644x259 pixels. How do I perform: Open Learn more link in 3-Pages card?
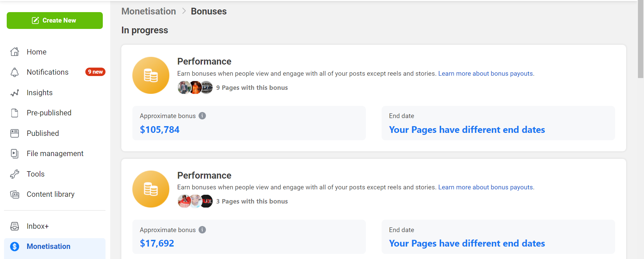486,187
